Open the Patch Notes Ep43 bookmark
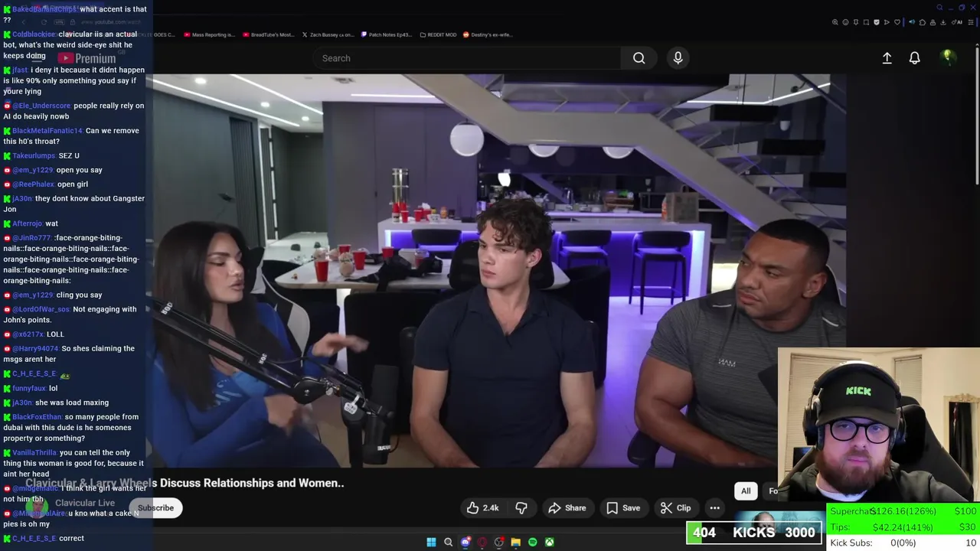 click(386, 34)
